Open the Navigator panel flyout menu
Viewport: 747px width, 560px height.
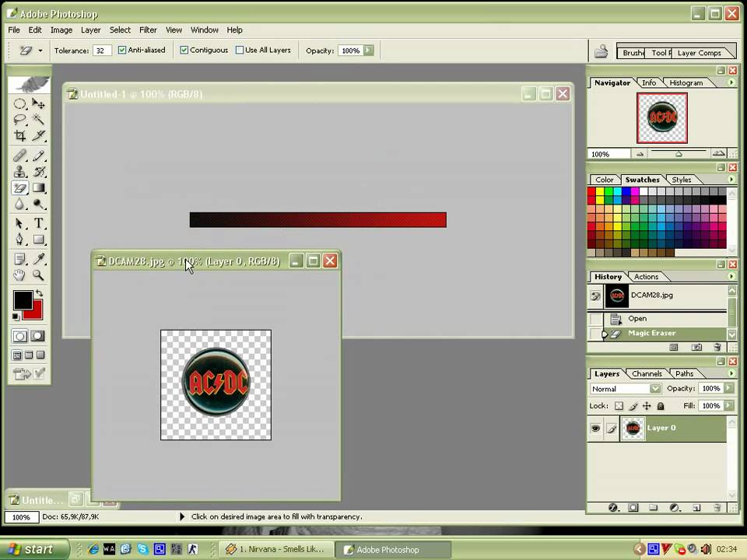731,83
